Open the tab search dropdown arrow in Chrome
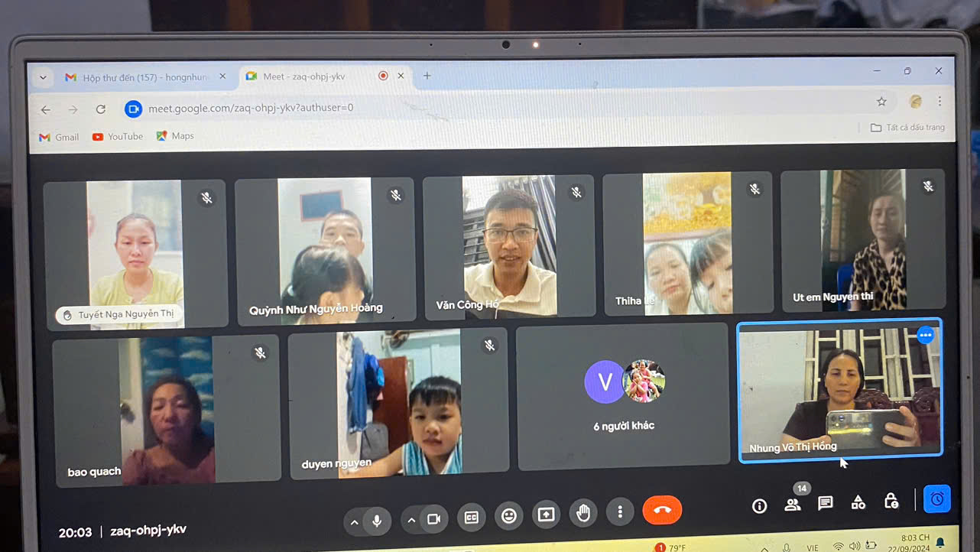This screenshot has width=980, height=552. pos(44,77)
